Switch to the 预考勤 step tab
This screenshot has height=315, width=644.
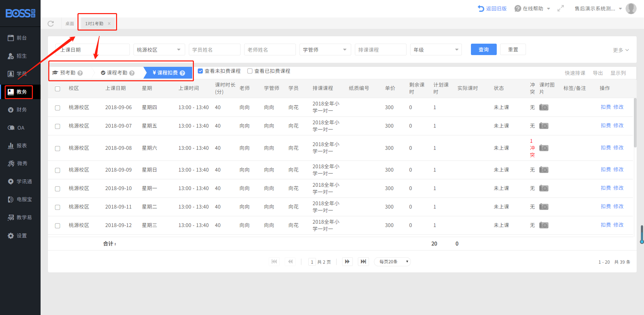[x=68, y=73]
